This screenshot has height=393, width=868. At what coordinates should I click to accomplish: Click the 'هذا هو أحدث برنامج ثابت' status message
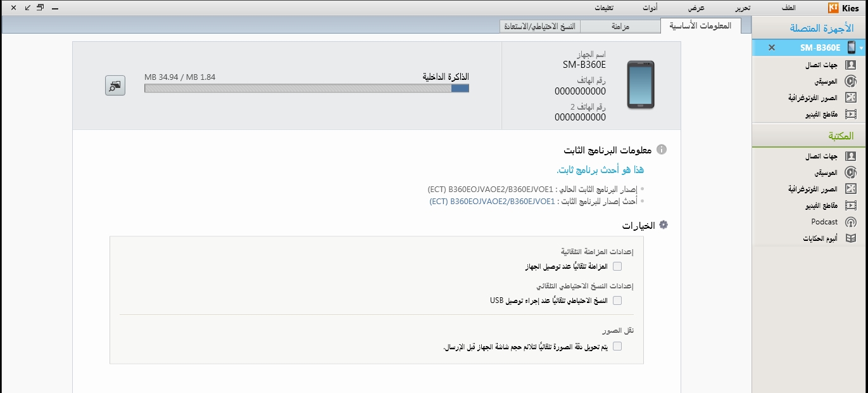coord(600,170)
